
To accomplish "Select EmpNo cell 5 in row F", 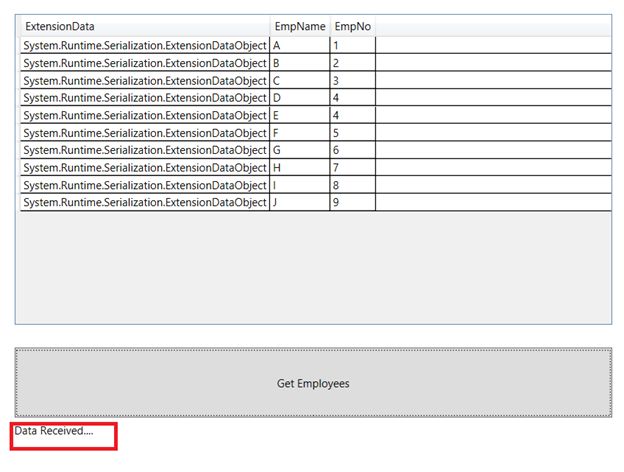I will coord(353,133).
